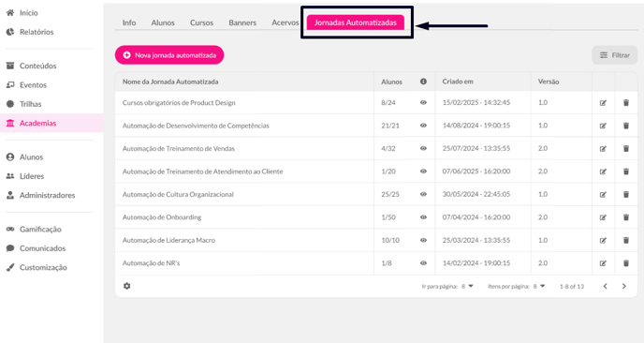View students of Automação de Cultura Organizacional
Screen dimensions: 644x343
tap(423, 194)
